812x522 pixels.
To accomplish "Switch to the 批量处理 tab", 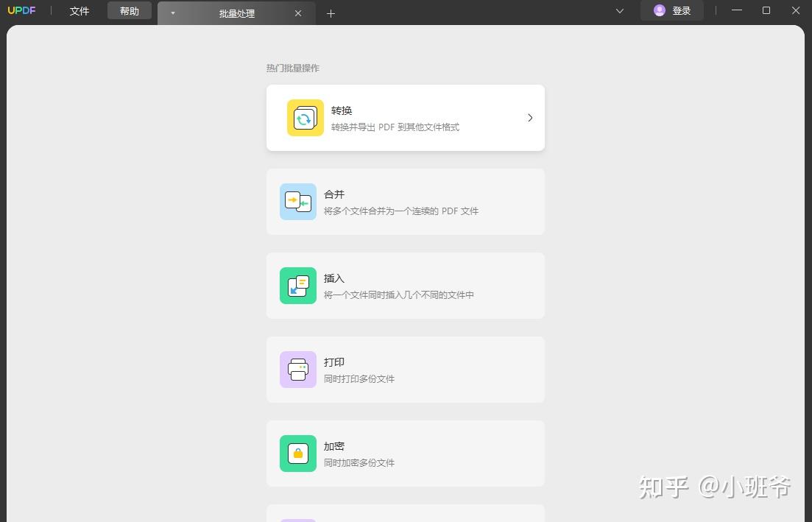I will (x=236, y=13).
